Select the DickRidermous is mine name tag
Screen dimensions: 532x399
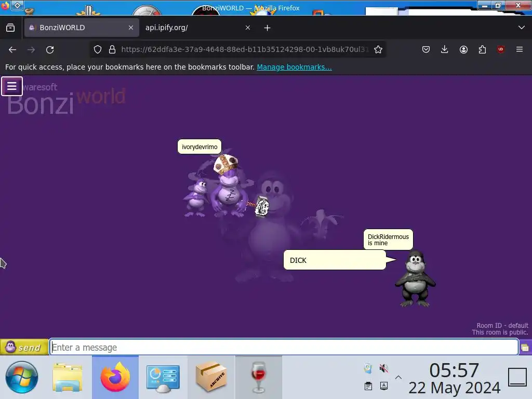point(388,240)
